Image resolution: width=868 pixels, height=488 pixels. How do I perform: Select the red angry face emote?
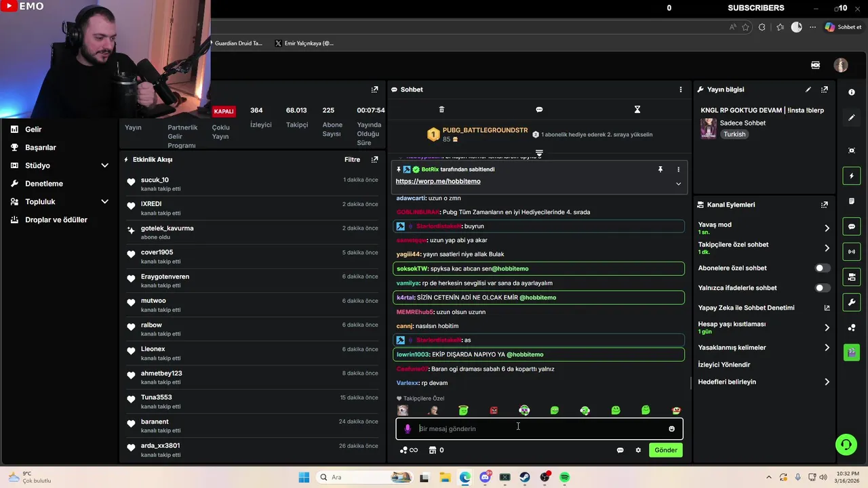point(494,410)
